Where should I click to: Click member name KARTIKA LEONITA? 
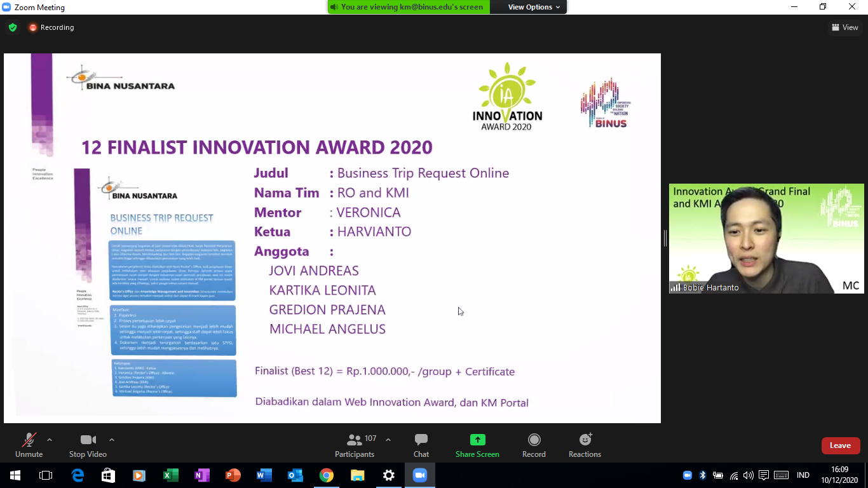pos(323,290)
